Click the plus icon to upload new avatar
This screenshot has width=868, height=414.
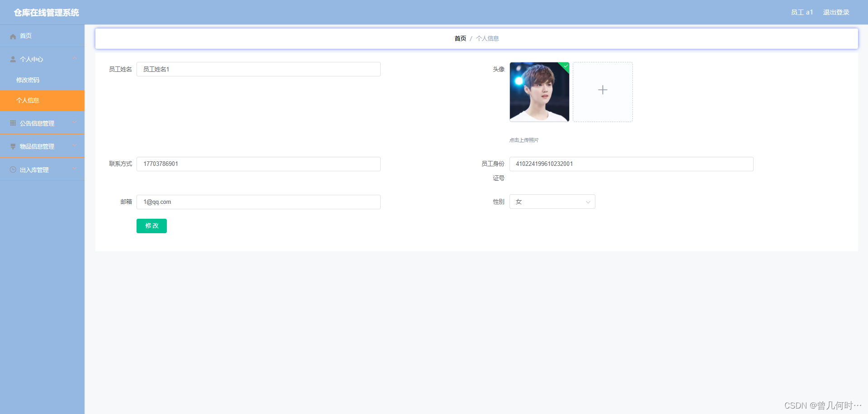[603, 90]
